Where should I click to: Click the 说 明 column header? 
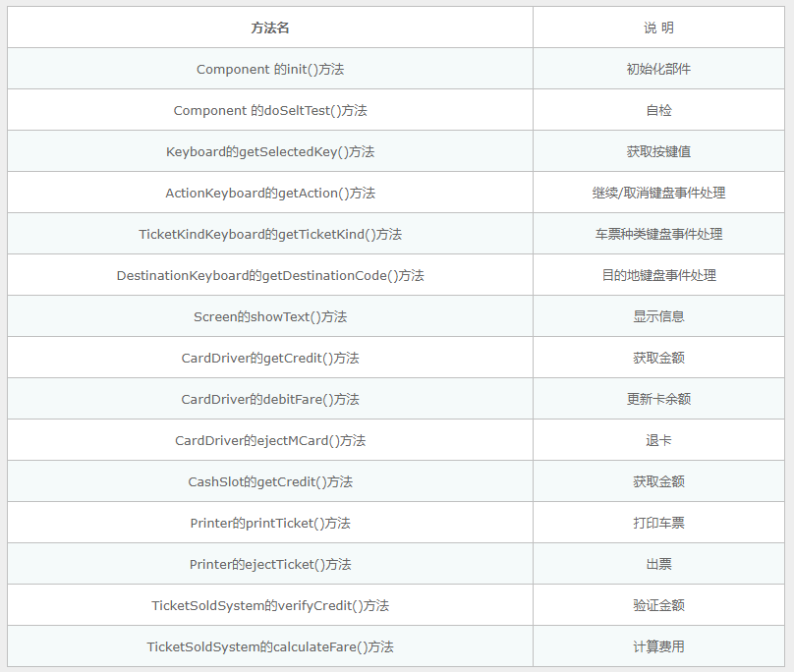658,28
